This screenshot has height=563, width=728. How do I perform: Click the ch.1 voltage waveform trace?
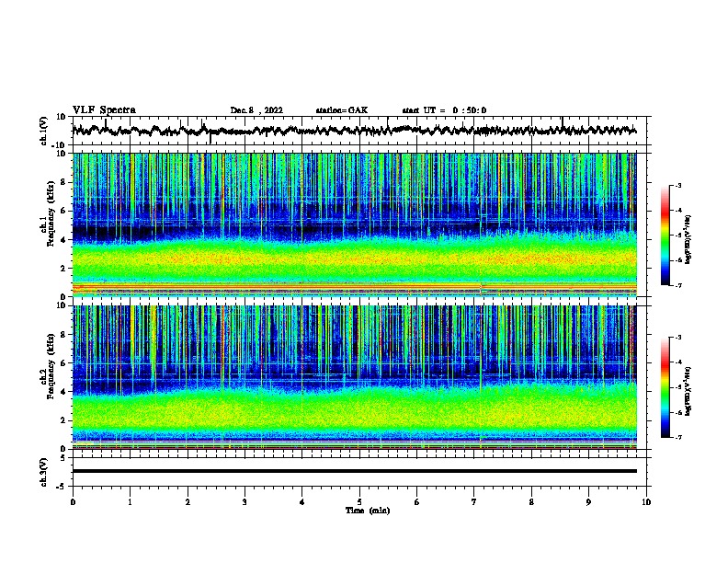[x=354, y=130]
